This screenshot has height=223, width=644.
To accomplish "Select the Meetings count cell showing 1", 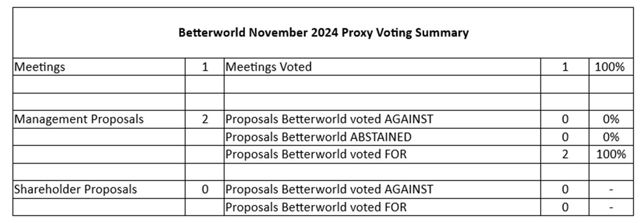I will [x=204, y=66].
